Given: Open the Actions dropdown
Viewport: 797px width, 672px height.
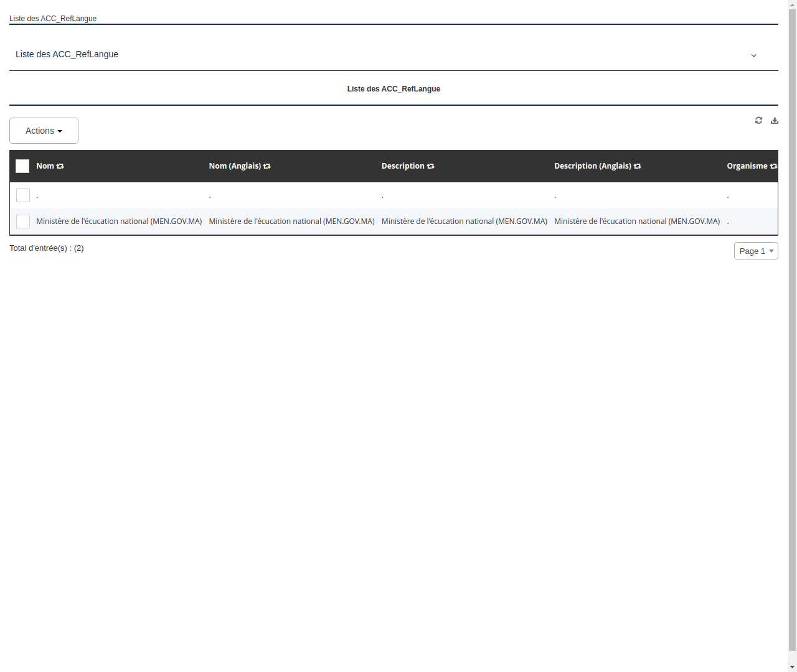Looking at the screenshot, I should click(43, 131).
